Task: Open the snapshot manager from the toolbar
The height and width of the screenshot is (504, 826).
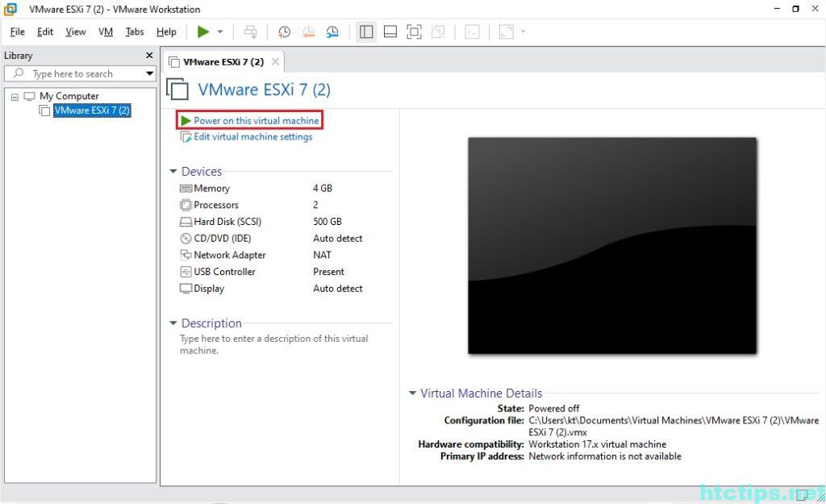Action: point(332,32)
